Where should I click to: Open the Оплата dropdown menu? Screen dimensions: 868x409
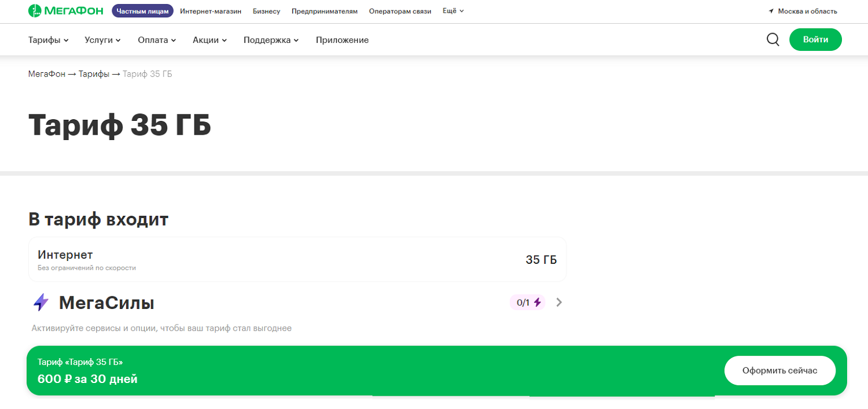tap(157, 40)
